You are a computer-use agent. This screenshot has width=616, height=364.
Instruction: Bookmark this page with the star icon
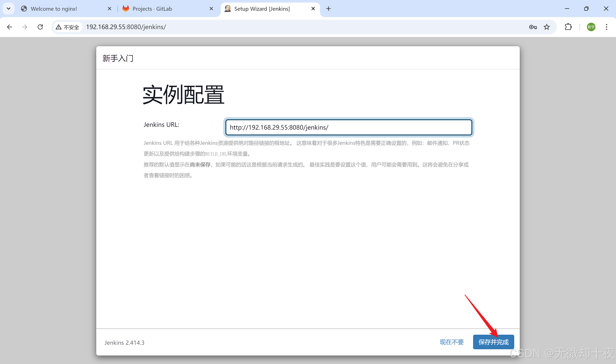click(546, 27)
